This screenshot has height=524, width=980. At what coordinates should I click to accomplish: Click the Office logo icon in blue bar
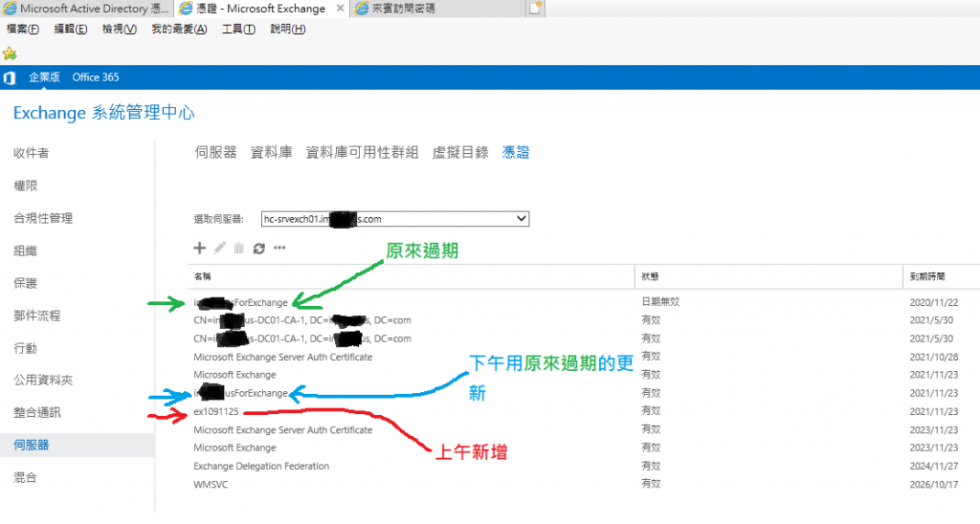tap(10, 77)
